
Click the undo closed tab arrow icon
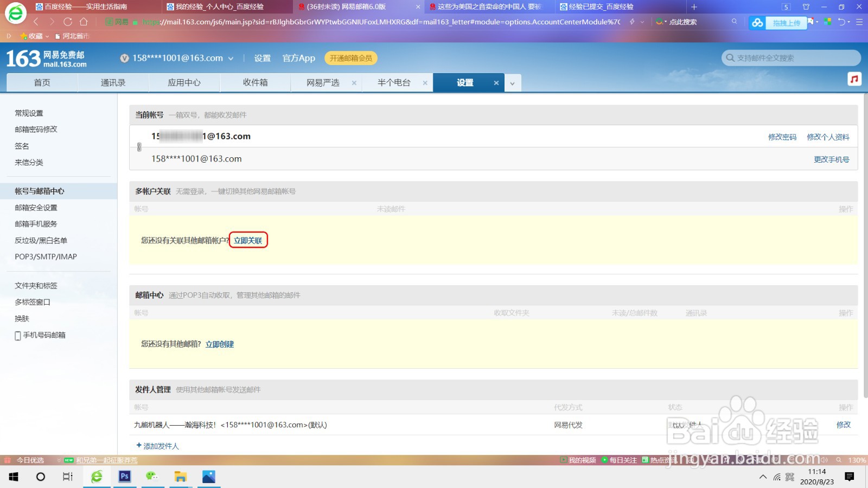841,22
